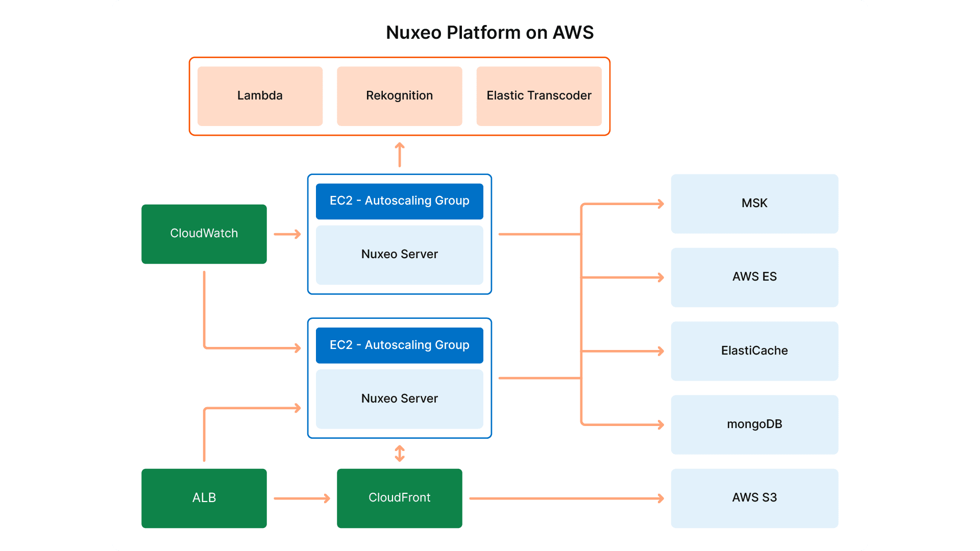Click the Nuxeo Platform on AWS title
This screenshot has height=551, width=980.
coord(489,32)
